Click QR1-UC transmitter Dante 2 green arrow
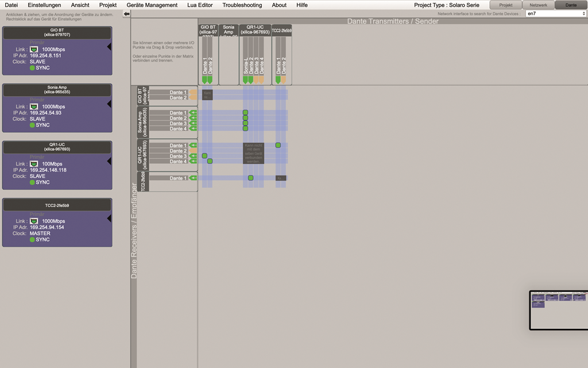Image resolution: width=588 pixels, height=368 pixels. 250,79
